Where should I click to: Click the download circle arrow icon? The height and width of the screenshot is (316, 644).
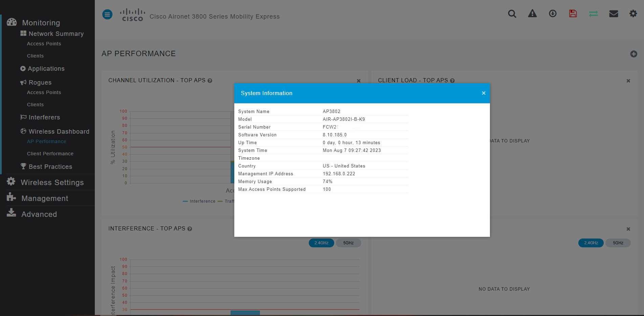(553, 14)
